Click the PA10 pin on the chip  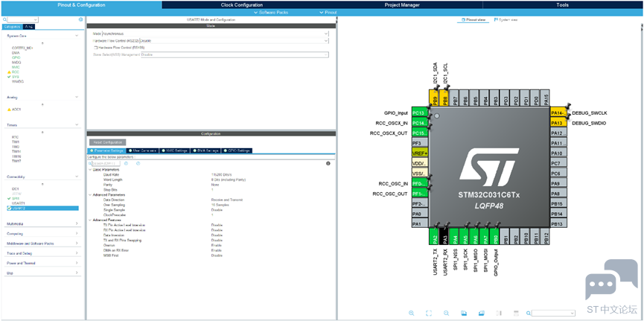pos(558,153)
